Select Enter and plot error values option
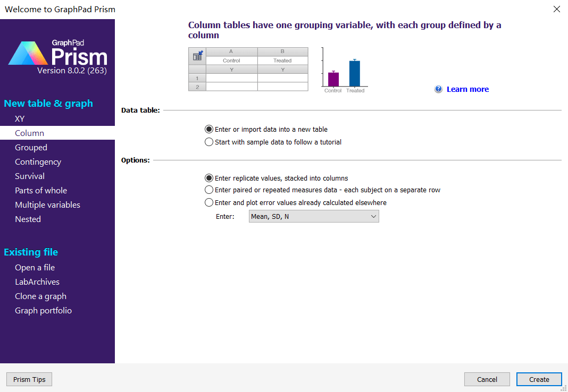The width and height of the screenshot is (568, 392). click(209, 202)
